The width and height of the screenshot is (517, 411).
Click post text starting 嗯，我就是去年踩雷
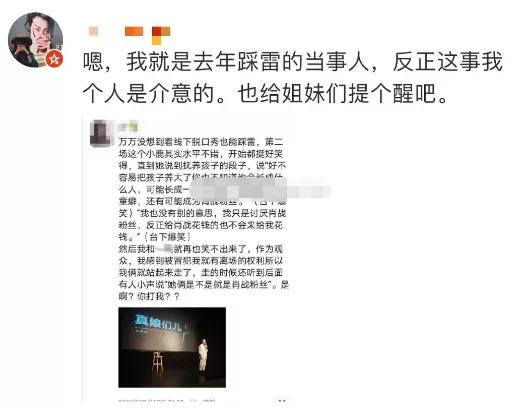coord(292,62)
